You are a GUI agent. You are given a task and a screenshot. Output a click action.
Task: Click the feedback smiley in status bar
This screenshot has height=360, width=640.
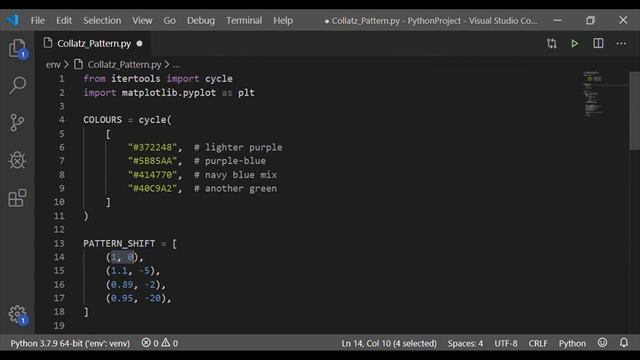[x=602, y=343]
